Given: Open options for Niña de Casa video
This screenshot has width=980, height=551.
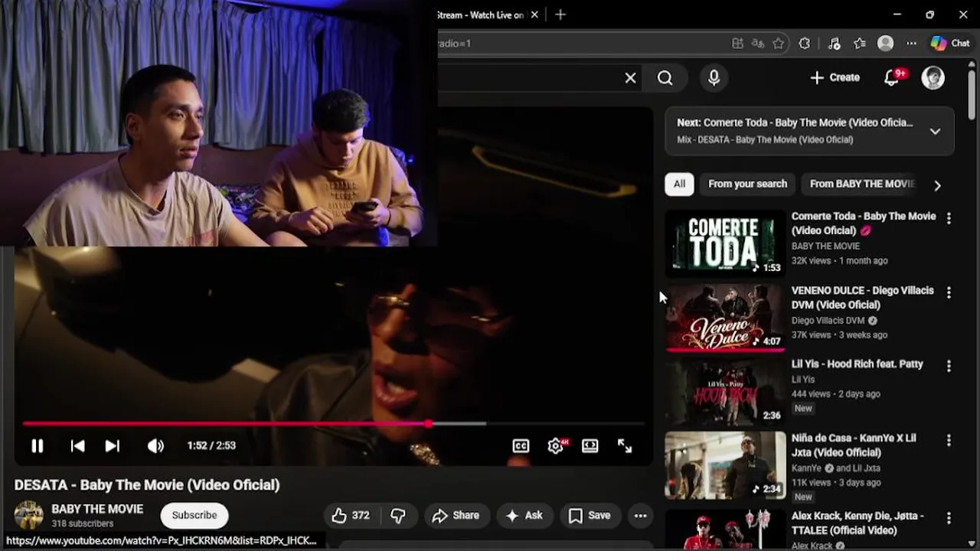Looking at the screenshot, I should click(x=949, y=440).
